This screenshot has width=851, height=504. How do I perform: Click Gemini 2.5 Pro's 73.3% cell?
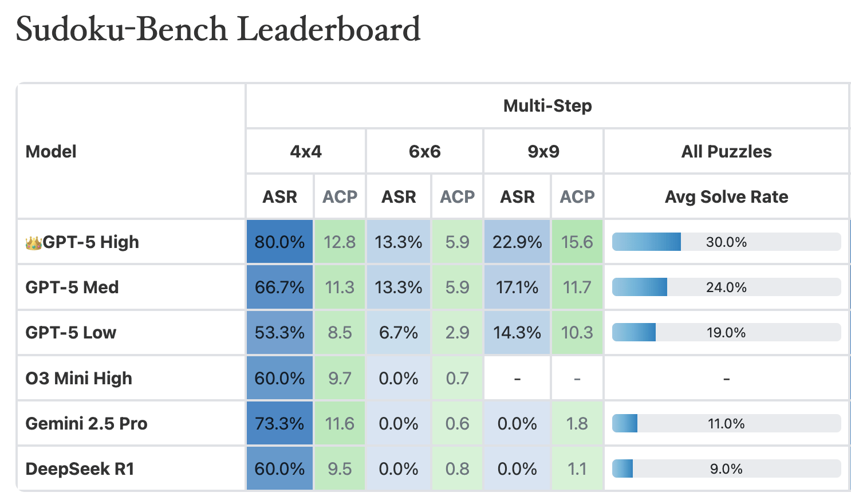(279, 423)
